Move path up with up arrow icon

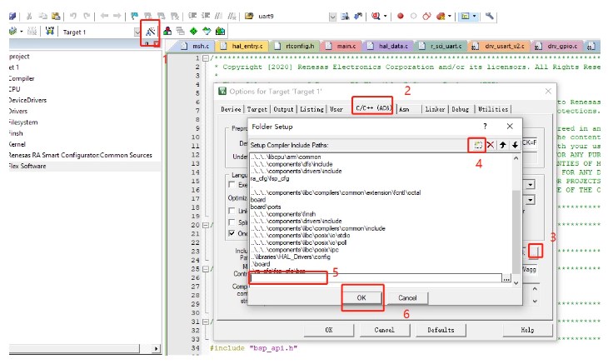tap(502, 145)
